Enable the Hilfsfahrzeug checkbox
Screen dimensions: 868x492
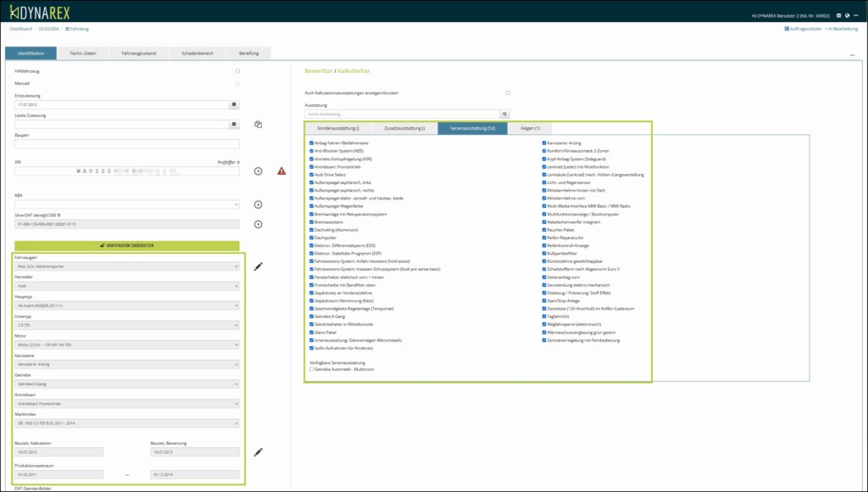[237, 71]
